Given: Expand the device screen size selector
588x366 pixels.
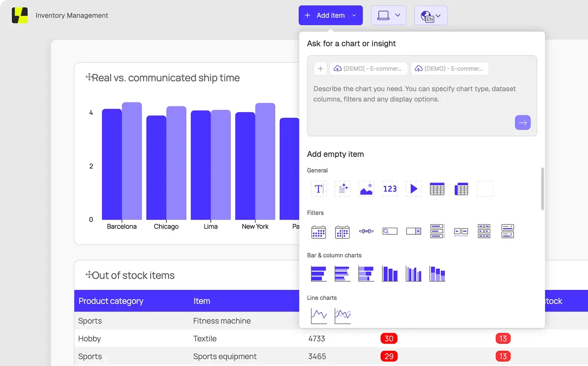Looking at the screenshot, I should point(389,15).
